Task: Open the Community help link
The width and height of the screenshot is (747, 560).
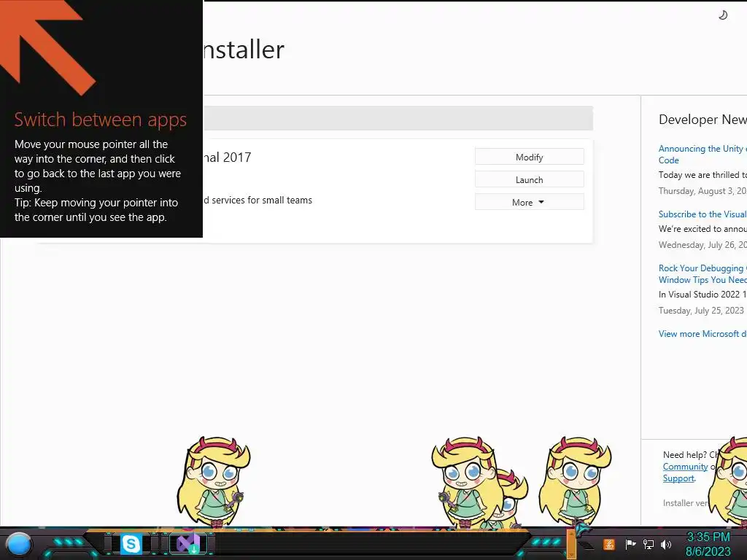Action: click(x=685, y=467)
